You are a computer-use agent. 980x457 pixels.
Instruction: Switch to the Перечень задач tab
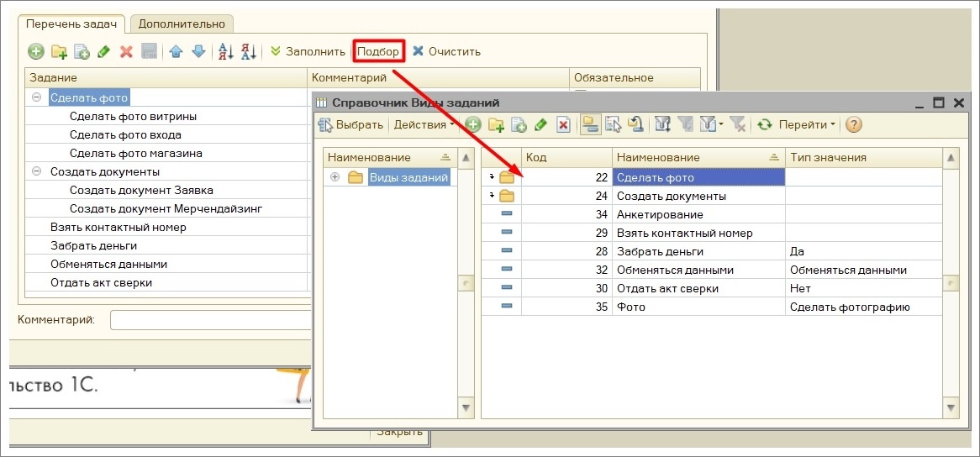[x=71, y=24]
